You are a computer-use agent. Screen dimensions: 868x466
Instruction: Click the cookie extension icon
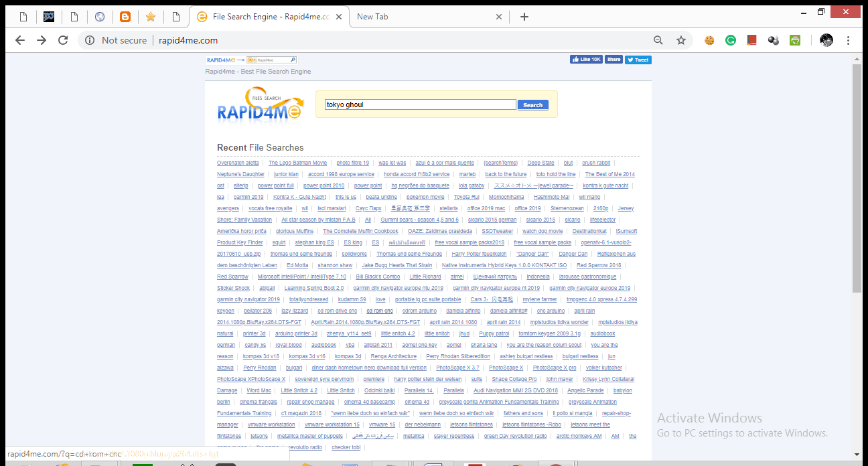click(709, 40)
